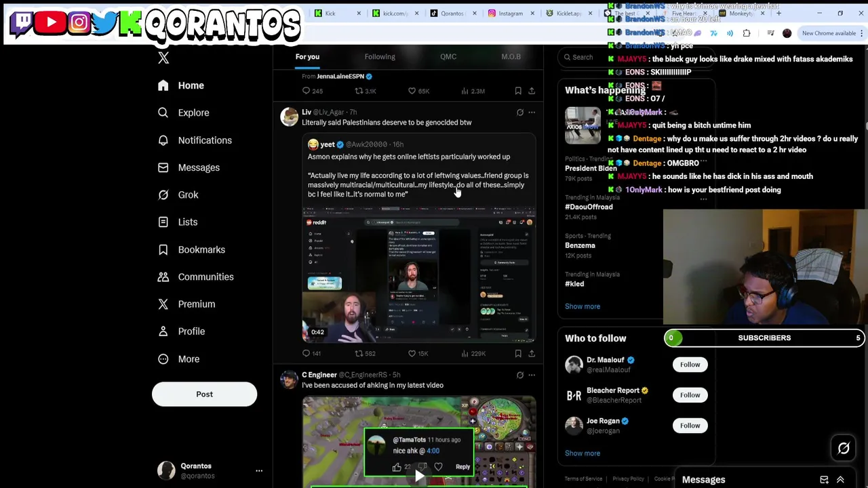Follow Joe Rogan

690,426
